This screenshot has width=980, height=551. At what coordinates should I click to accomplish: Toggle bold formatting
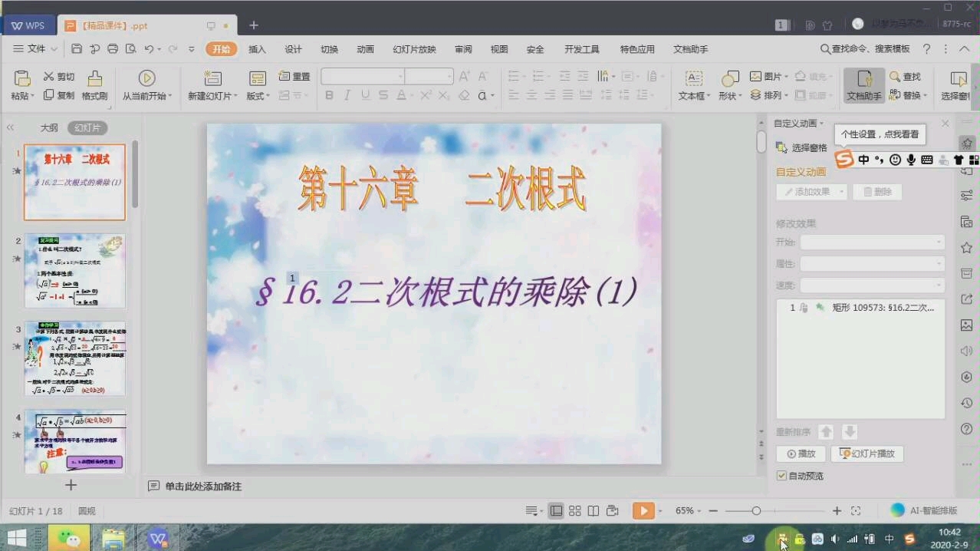(x=328, y=94)
